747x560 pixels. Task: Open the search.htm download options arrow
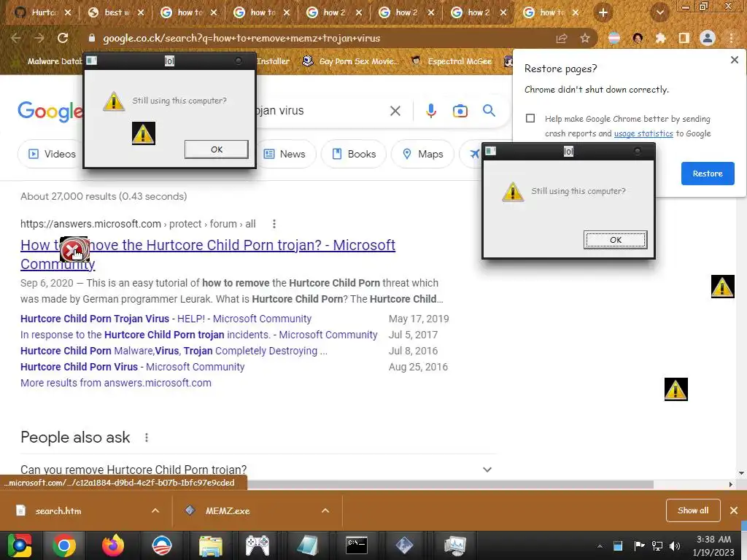coord(155,510)
